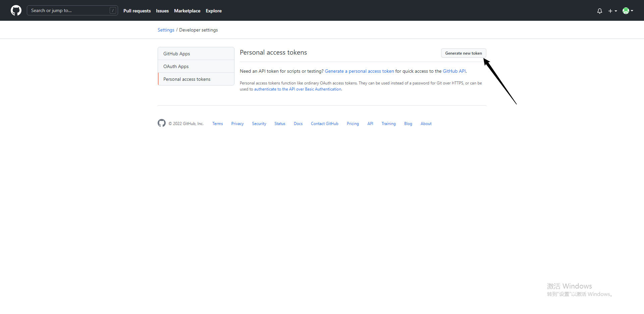Open the user avatar menu
The width and height of the screenshot is (644, 314).
[x=628, y=11]
